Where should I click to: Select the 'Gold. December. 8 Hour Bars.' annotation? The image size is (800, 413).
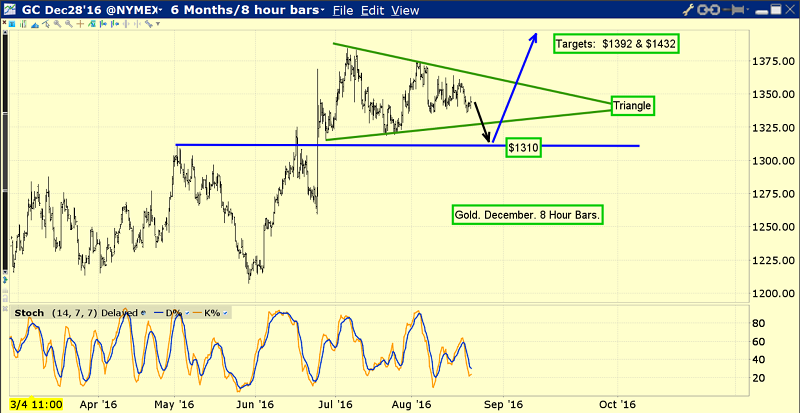pos(528,215)
